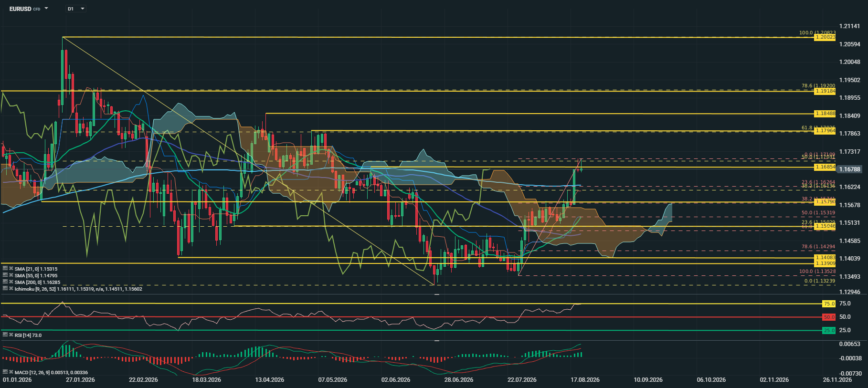
Task: Click the 17.08.2026 date on time axis
Action: click(x=585, y=380)
